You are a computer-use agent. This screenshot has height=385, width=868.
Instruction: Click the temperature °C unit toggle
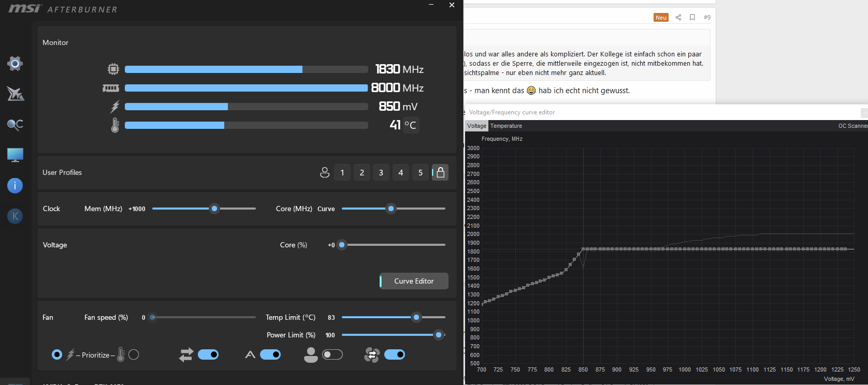click(x=410, y=125)
